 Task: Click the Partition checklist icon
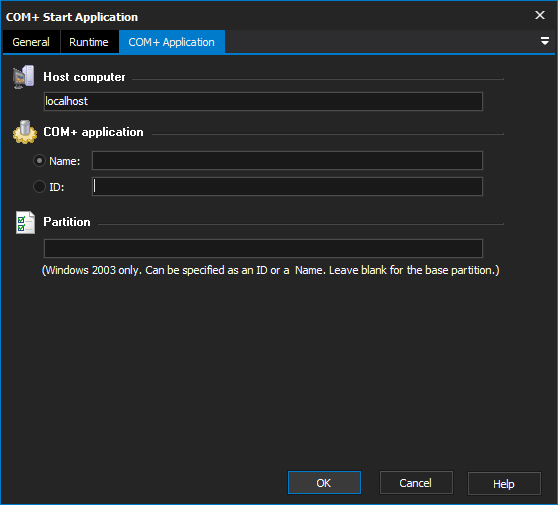[25, 222]
